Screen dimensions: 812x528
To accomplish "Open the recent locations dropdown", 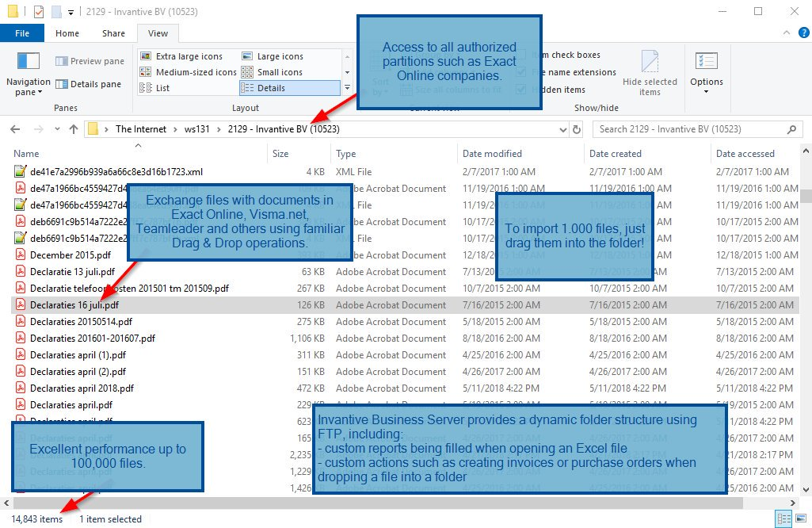I will pos(57,129).
